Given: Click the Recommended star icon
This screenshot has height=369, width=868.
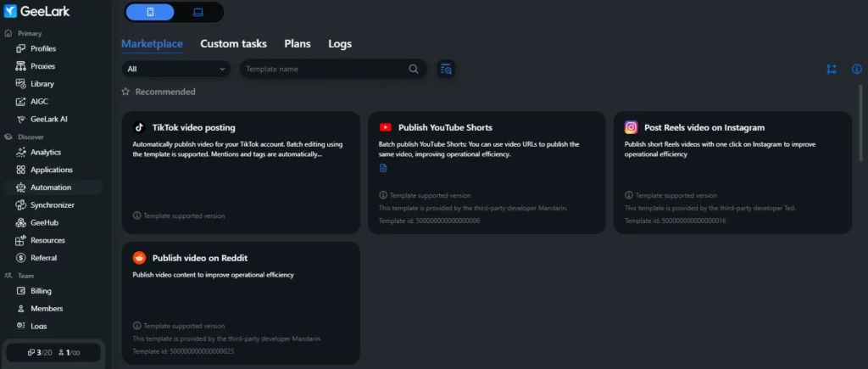Looking at the screenshot, I should click(x=125, y=92).
